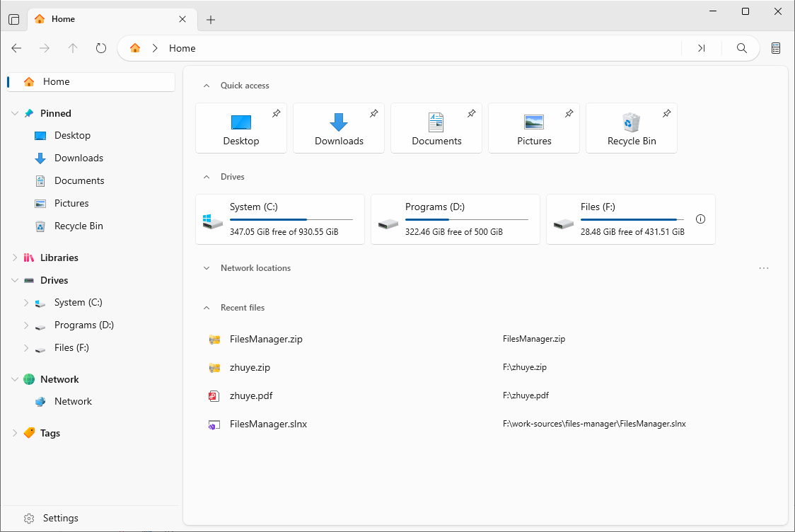Collapse the Network group in sidebar
Image resolution: width=795 pixels, height=532 pixels.
pyautogui.click(x=15, y=379)
